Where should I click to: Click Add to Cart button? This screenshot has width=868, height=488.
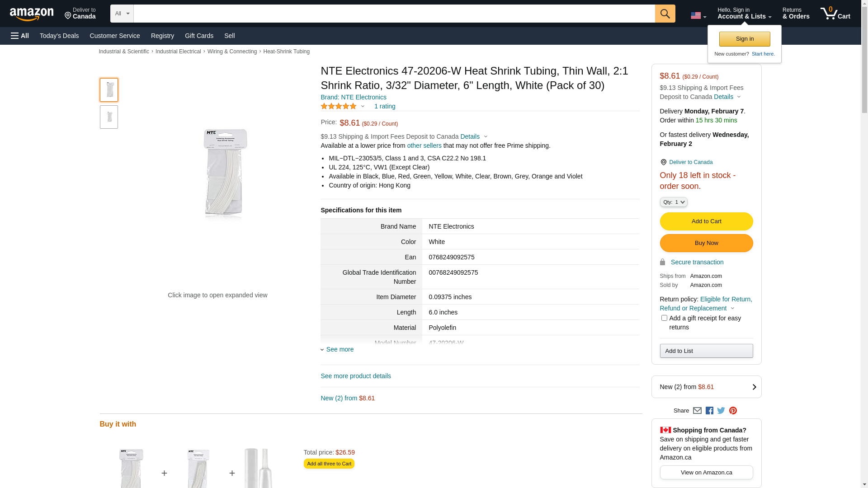coord(706,221)
